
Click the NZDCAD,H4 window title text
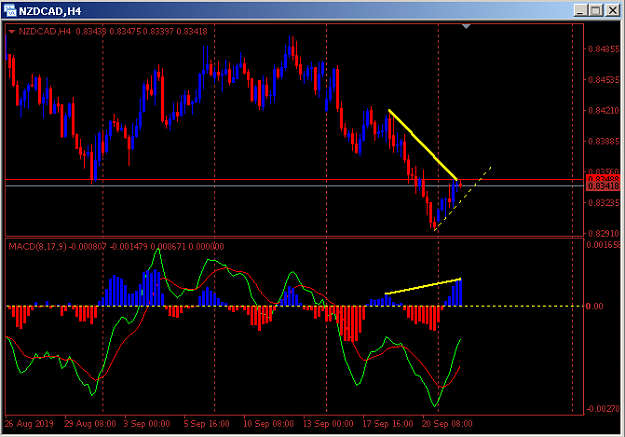pyautogui.click(x=50, y=11)
